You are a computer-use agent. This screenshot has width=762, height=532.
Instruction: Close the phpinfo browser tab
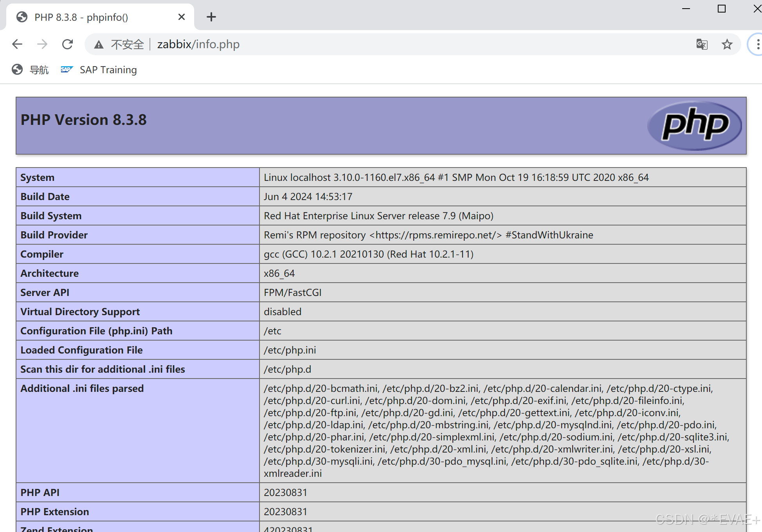181,17
